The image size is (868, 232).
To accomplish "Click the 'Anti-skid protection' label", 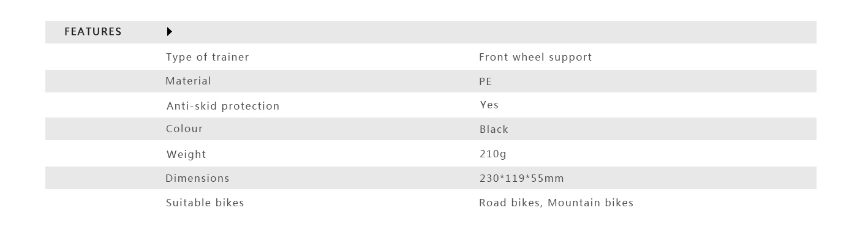I will [223, 106].
